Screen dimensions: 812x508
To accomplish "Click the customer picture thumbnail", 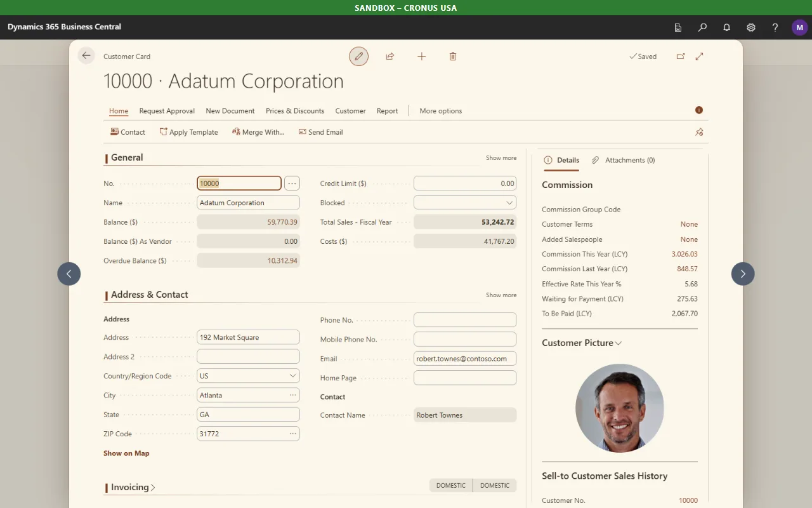I will click(x=620, y=408).
